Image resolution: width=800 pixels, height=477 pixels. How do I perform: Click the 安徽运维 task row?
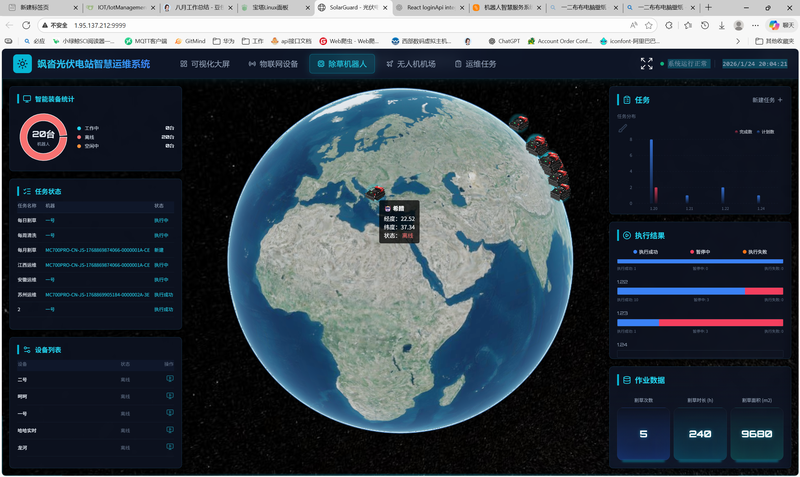pyautogui.click(x=95, y=280)
